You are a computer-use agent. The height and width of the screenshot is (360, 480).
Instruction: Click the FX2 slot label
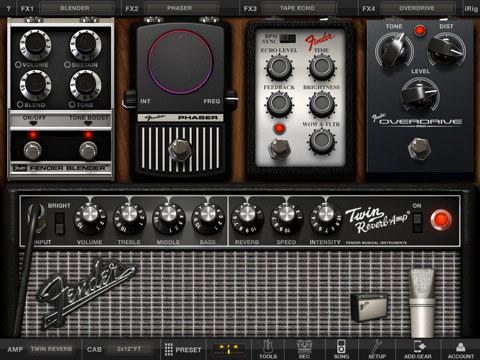tap(132, 8)
